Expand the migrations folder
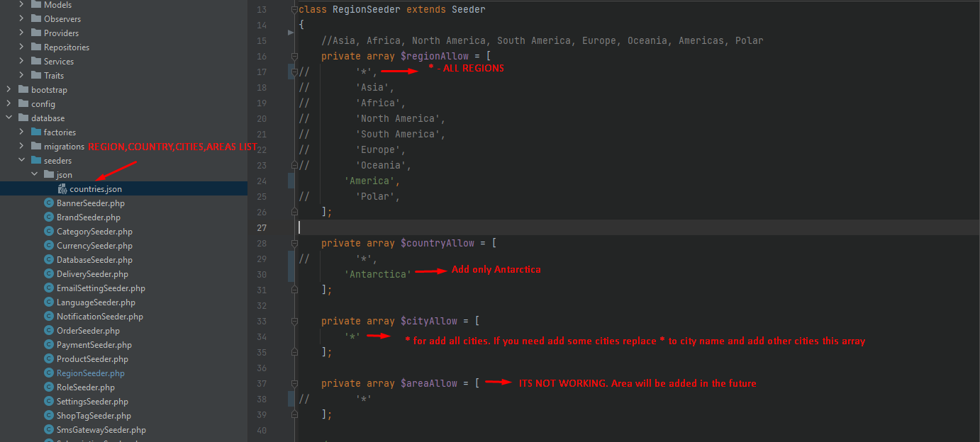980x442 pixels. tap(21, 147)
